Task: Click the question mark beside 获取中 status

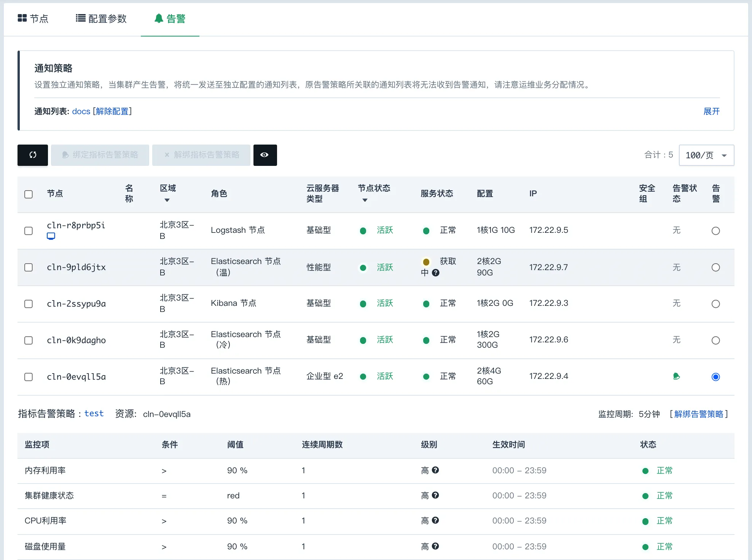Action: pyautogui.click(x=436, y=272)
